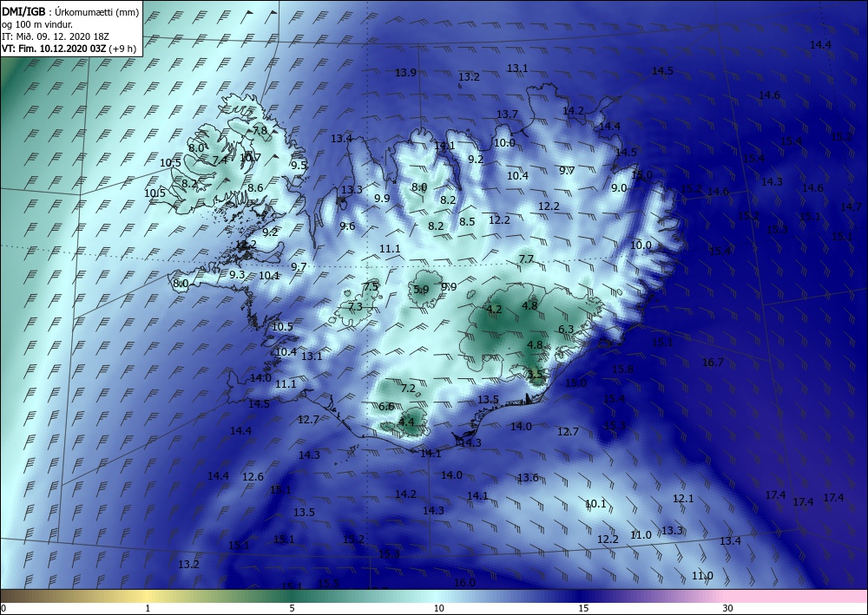This screenshot has width=868, height=615.
Task: Click the 12.1 map value
Action: click(x=683, y=498)
